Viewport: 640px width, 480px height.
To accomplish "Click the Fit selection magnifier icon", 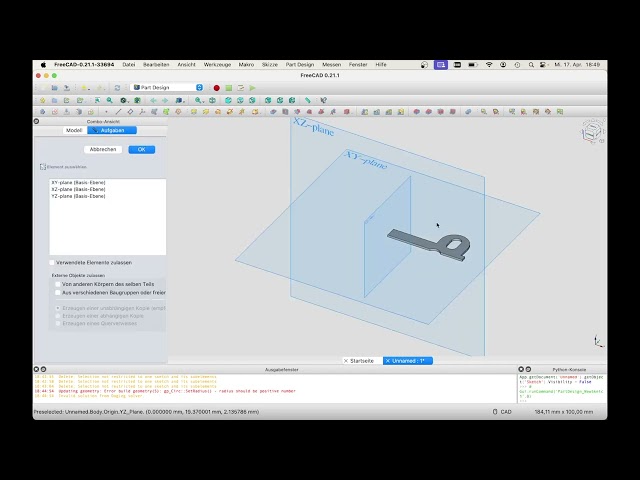I will [x=109, y=100].
